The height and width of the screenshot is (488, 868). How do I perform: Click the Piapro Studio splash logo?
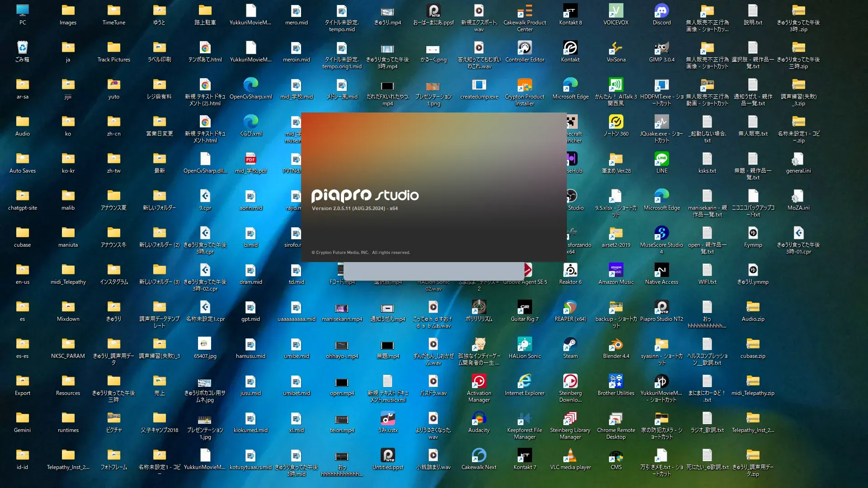tap(365, 195)
